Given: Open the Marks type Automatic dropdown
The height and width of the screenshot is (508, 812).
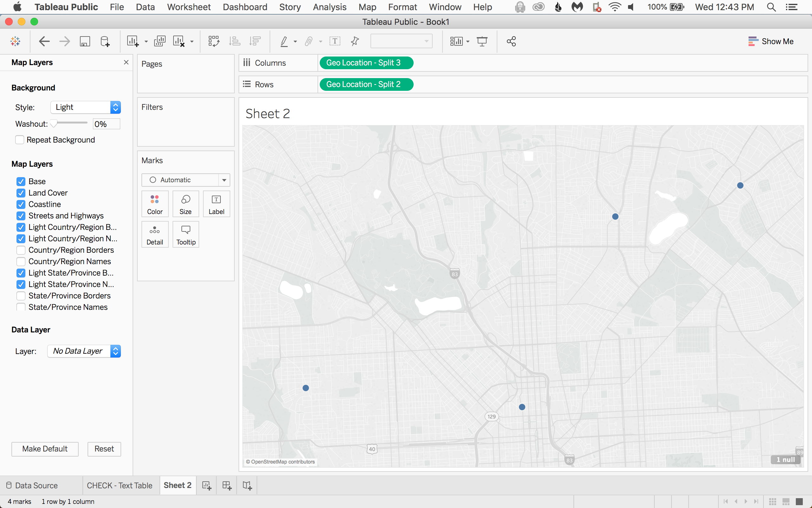Looking at the screenshot, I should coord(186,180).
